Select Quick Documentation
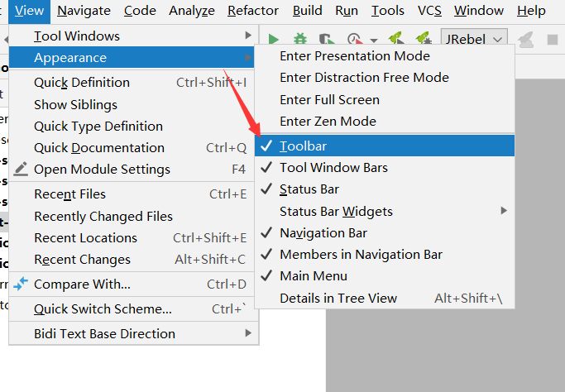 (x=132, y=148)
